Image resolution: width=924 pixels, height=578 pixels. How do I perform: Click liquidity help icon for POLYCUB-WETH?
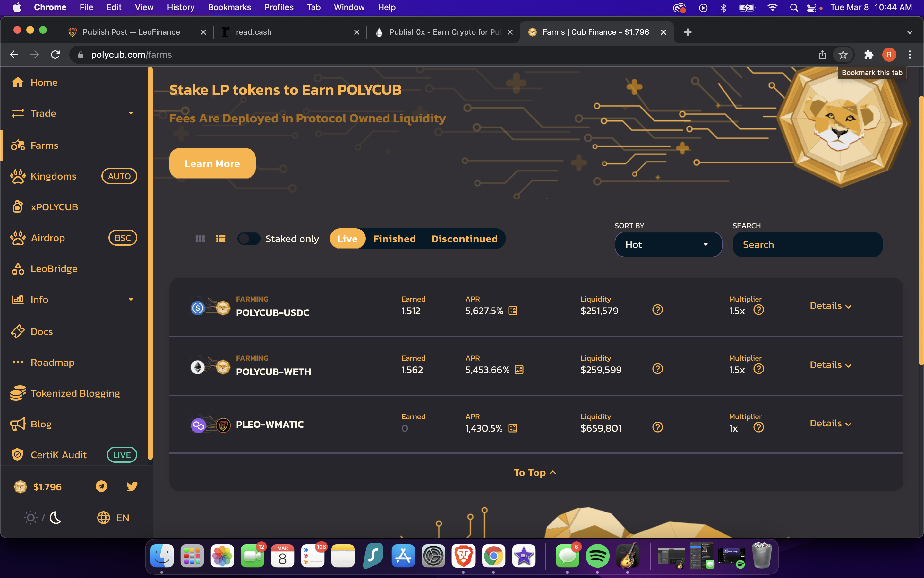pyautogui.click(x=657, y=369)
